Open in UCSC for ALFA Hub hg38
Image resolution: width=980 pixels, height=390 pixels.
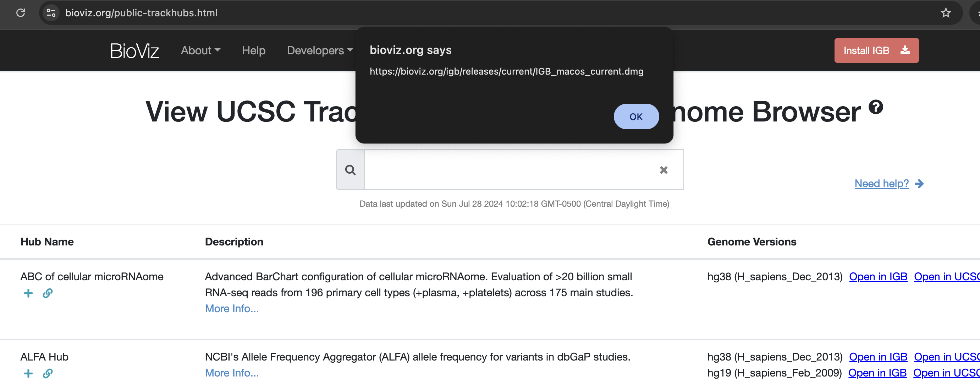click(947, 357)
